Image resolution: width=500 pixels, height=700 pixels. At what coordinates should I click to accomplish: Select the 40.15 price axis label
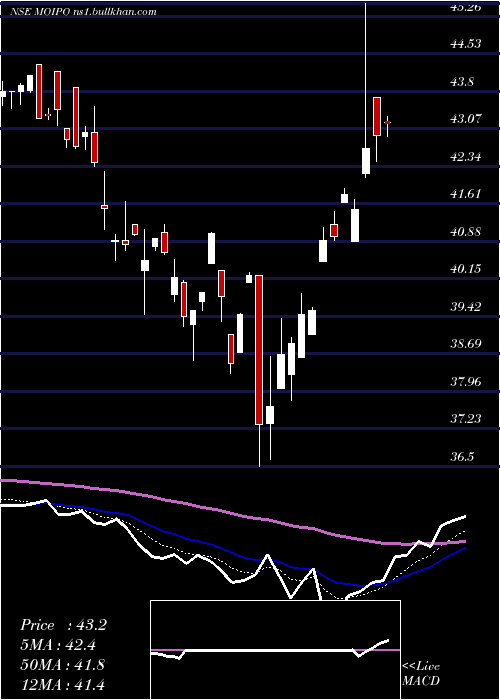click(468, 269)
